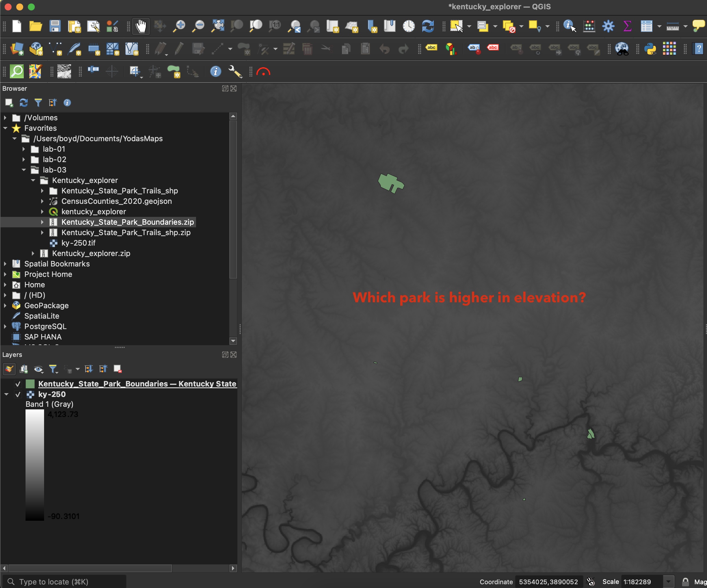The height and width of the screenshot is (588, 707).
Task: Select CensusCounties_2020.geojson in Browser
Action: (x=117, y=201)
